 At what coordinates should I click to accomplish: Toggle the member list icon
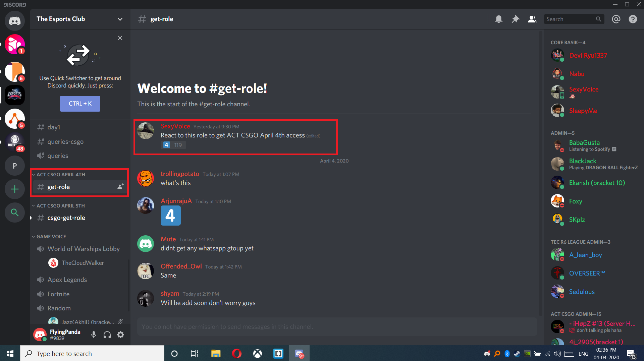532,19
